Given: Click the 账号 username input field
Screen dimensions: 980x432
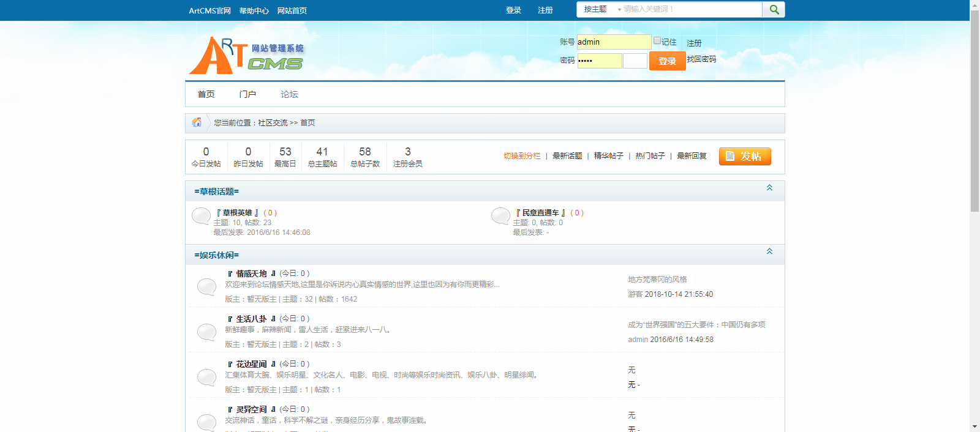Looking at the screenshot, I should click(x=614, y=42).
